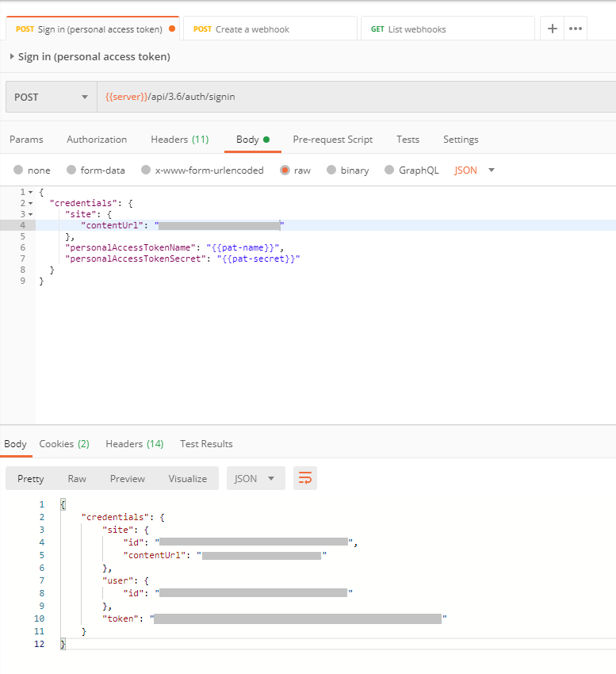Screen dimensions: 616x674
Task: Open the Headers (11) request tab
Action: point(179,140)
